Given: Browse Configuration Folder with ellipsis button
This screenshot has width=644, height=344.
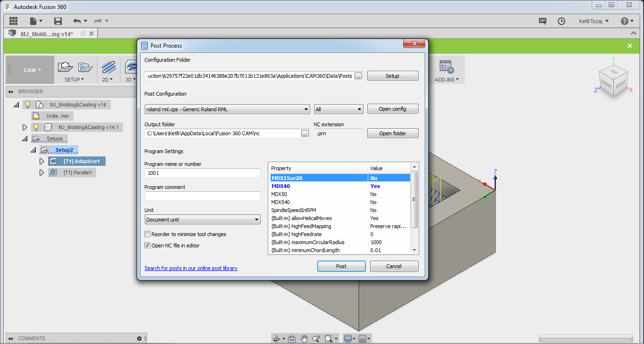Looking at the screenshot, I should (358, 76).
